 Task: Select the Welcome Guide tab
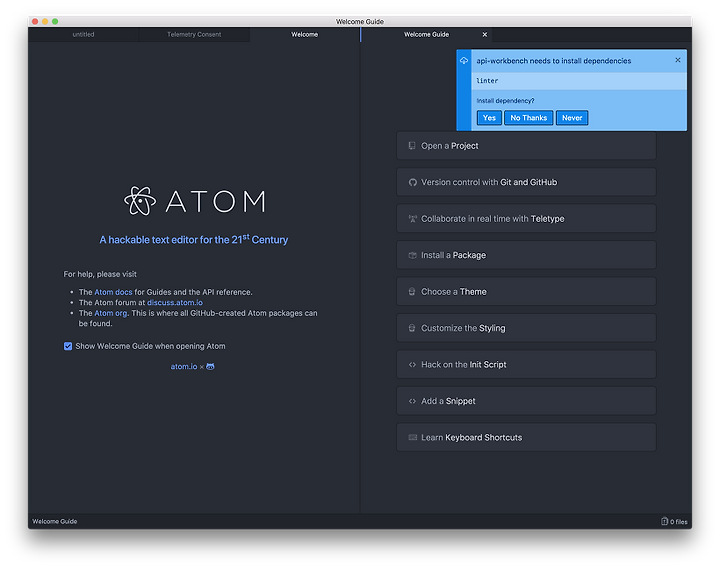426,34
